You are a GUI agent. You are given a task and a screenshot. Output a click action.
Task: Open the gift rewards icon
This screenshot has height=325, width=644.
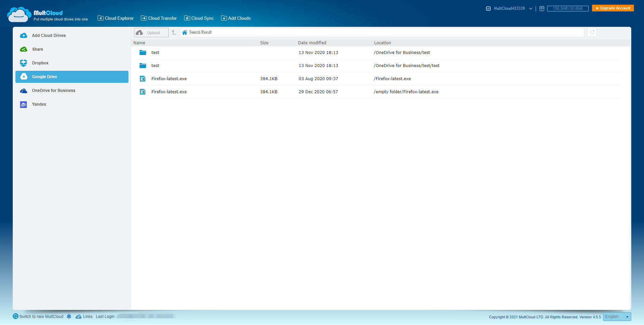click(x=542, y=8)
